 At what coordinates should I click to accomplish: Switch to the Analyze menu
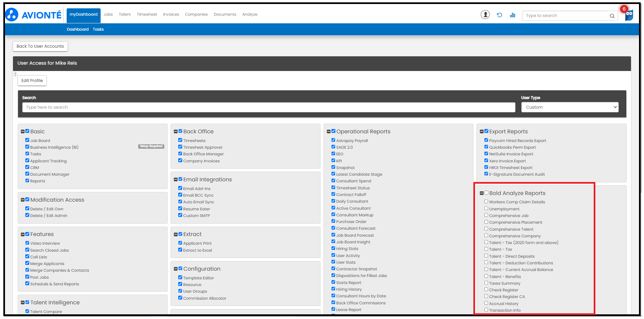[250, 14]
